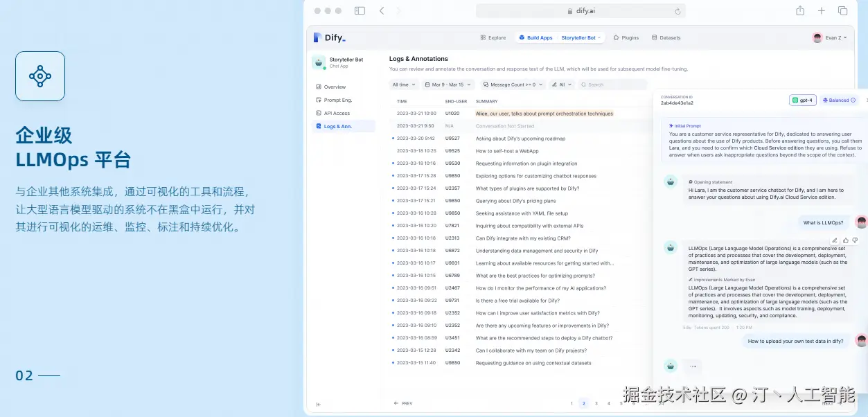Image resolution: width=868 pixels, height=417 pixels.
Task: Open a new browser tab with the plus icon
Action: [822, 10]
